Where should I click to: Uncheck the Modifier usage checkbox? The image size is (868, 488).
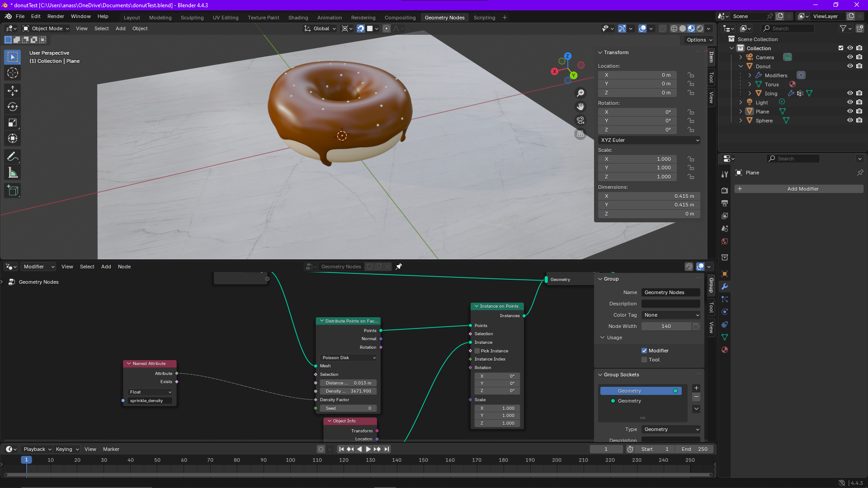tap(644, 351)
